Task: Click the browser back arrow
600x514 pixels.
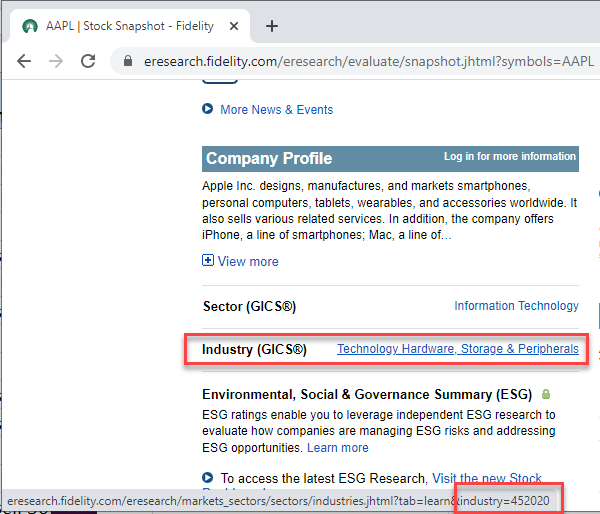Action: pyautogui.click(x=24, y=61)
